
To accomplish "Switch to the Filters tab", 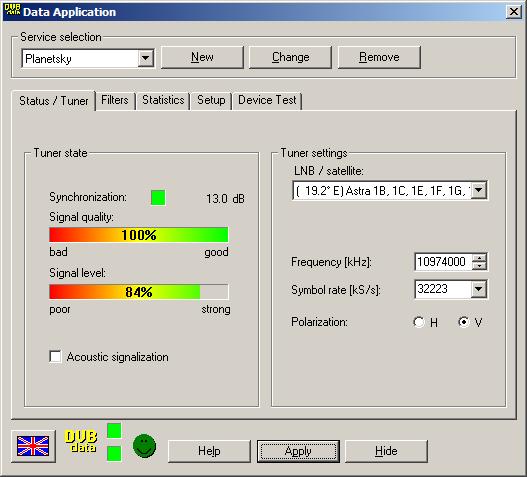I will (115, 100).
